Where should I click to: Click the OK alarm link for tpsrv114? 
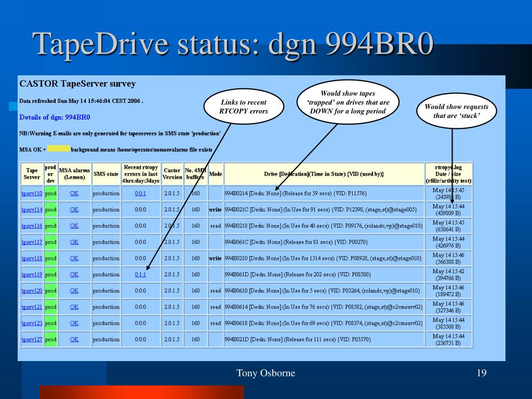coord(74,210)
